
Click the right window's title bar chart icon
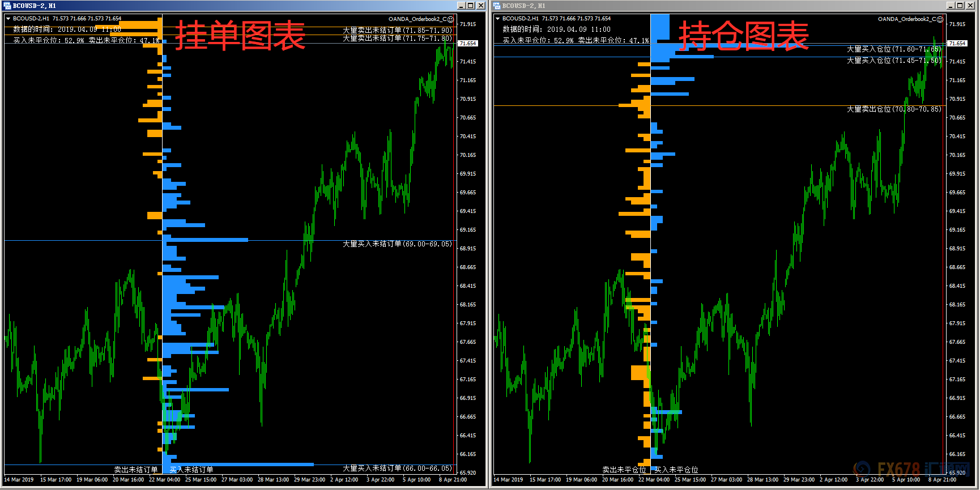pos(497,6)
